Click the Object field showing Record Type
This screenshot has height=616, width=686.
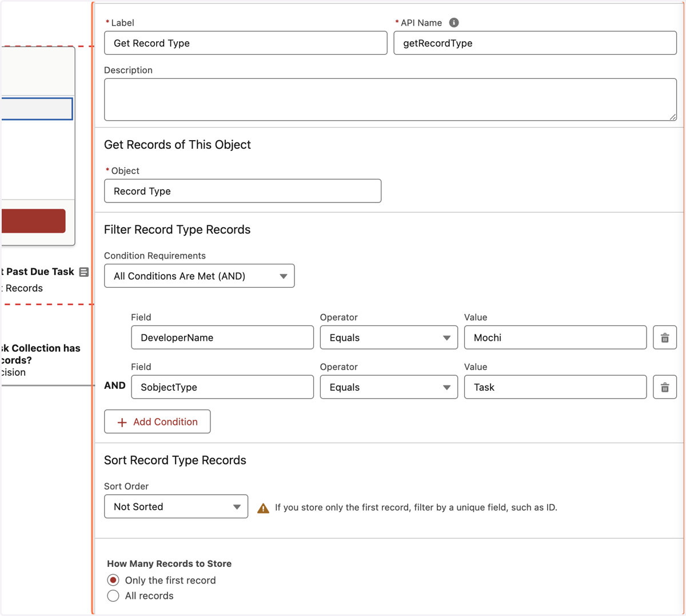(243, 191)
